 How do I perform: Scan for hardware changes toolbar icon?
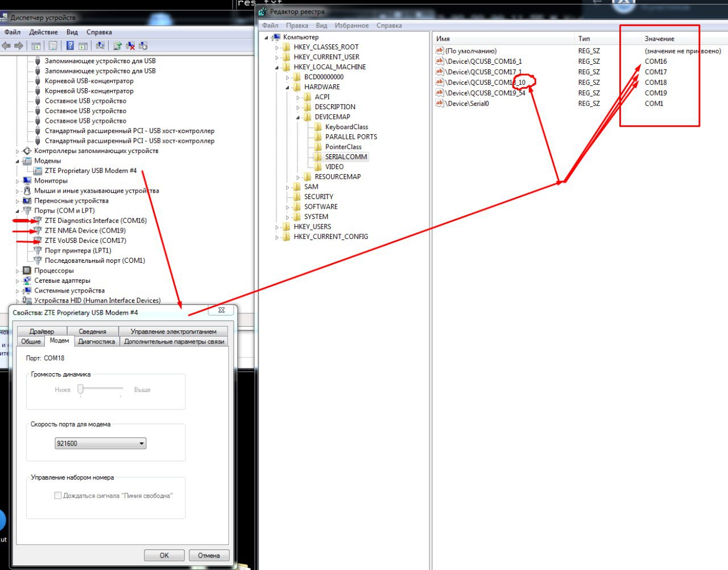(100, 46)
